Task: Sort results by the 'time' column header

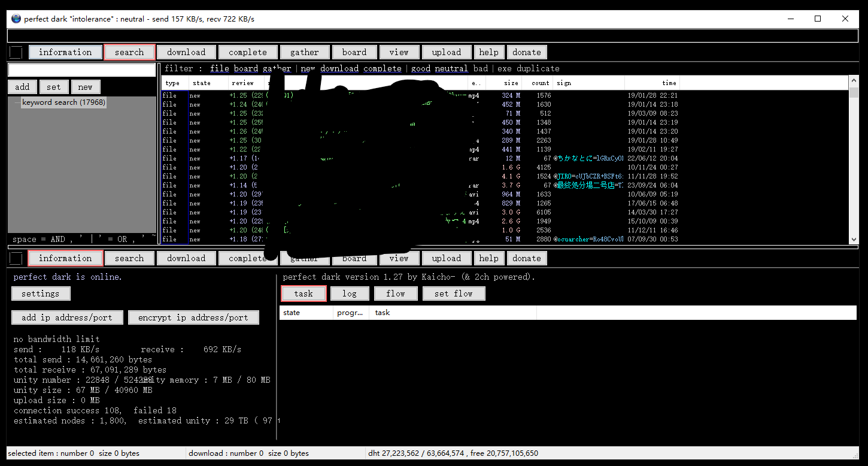Action: (669, 83)
